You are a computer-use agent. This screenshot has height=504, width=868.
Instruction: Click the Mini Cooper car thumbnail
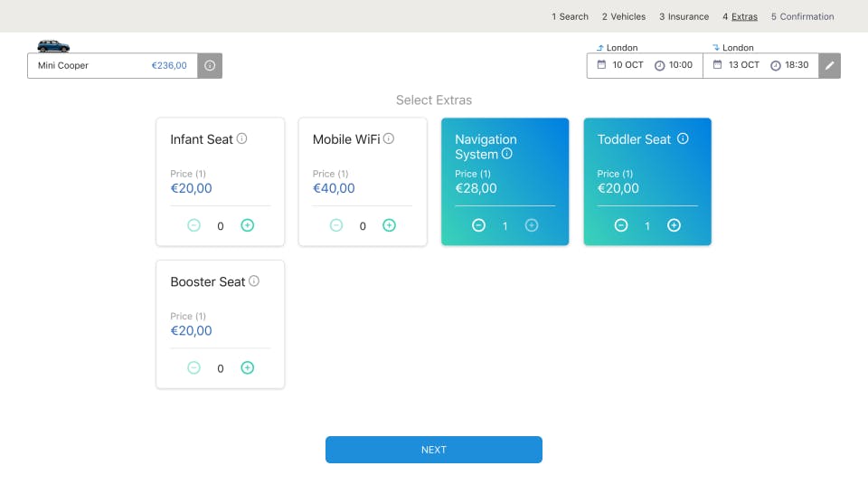[53, 46]
